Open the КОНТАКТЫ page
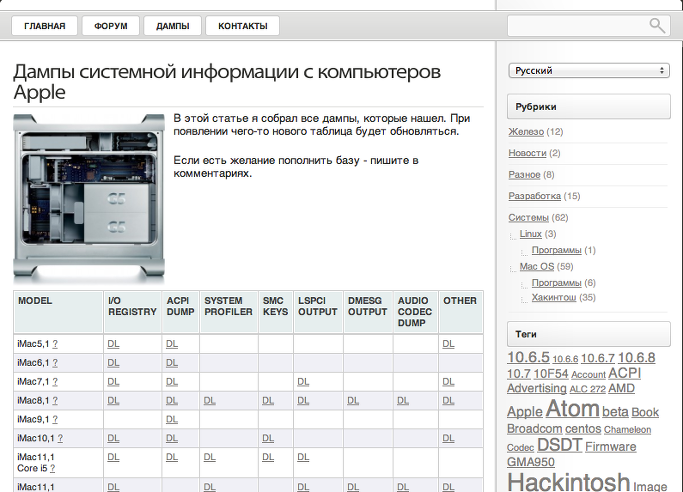The width and height of the screenshot is (683, 492). point(243,26)
